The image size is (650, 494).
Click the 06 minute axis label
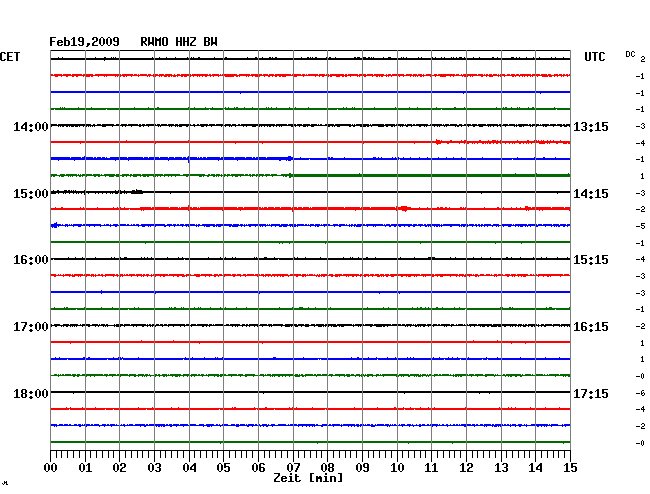(258, 467)
